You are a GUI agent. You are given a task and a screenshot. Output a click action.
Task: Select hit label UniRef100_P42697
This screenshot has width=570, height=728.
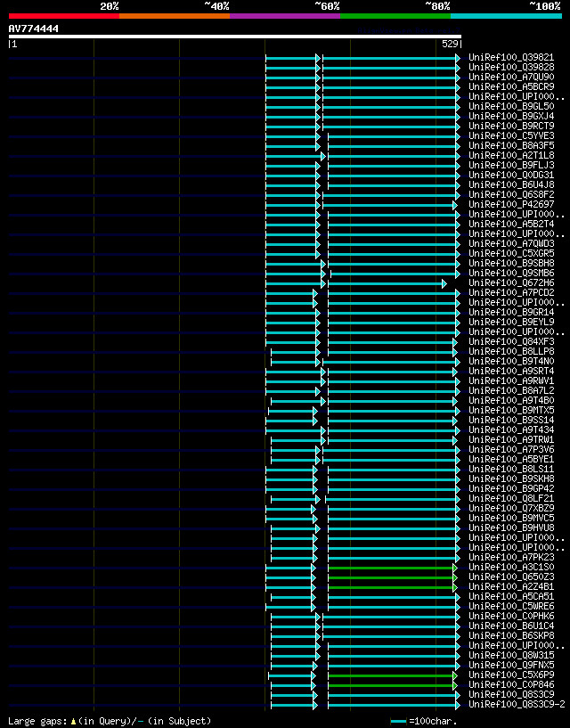[511, 204]
